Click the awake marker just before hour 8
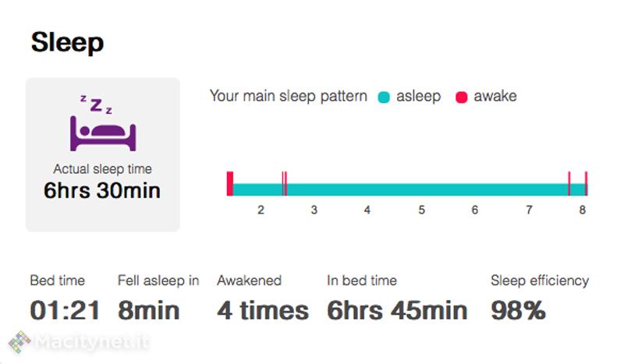Image resolution: width=624 pixels, height=364 pixels. (569, 184)
